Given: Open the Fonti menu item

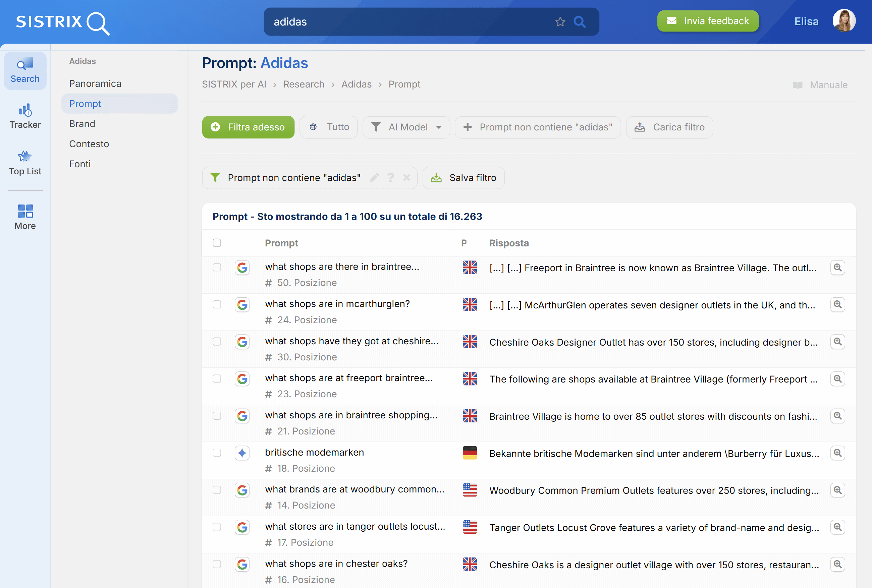Looking at the screenshot, I should (80, 164).
